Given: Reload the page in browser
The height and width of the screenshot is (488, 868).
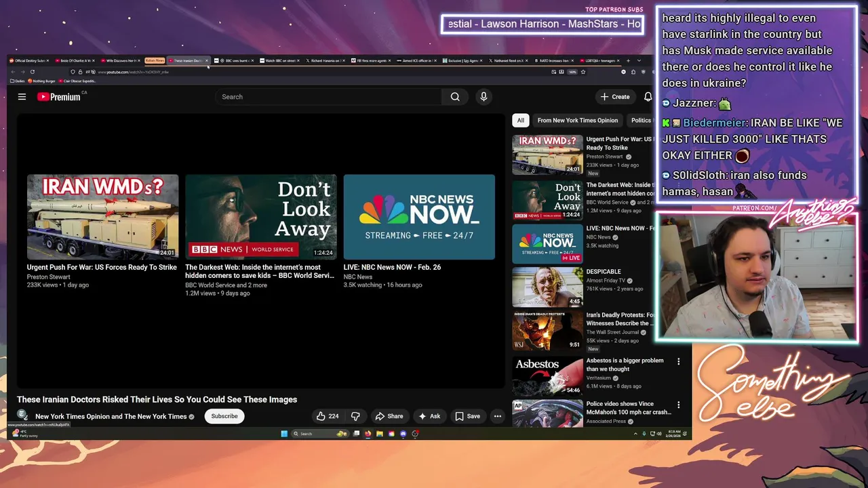Looking at the screenshot, I should pos(32,72).
